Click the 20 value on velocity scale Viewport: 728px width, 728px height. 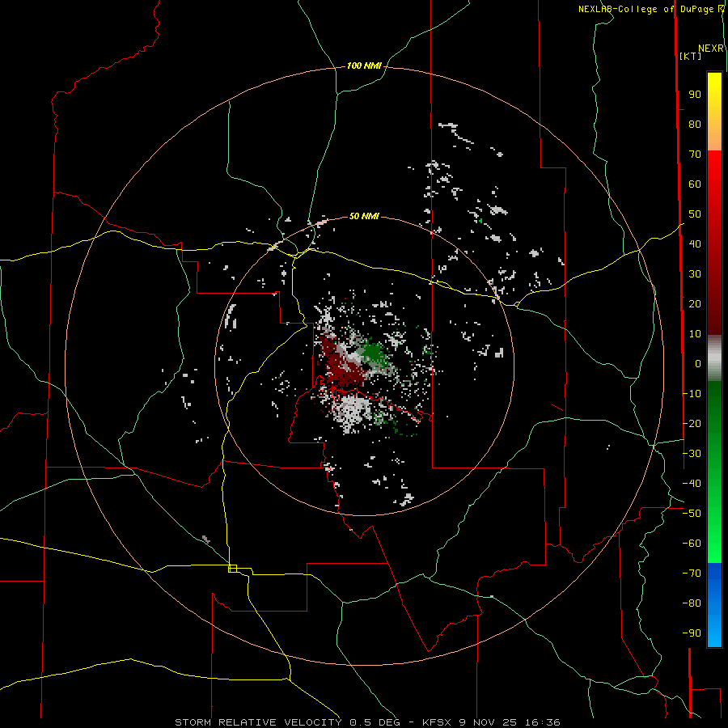(x=695, y=304)
